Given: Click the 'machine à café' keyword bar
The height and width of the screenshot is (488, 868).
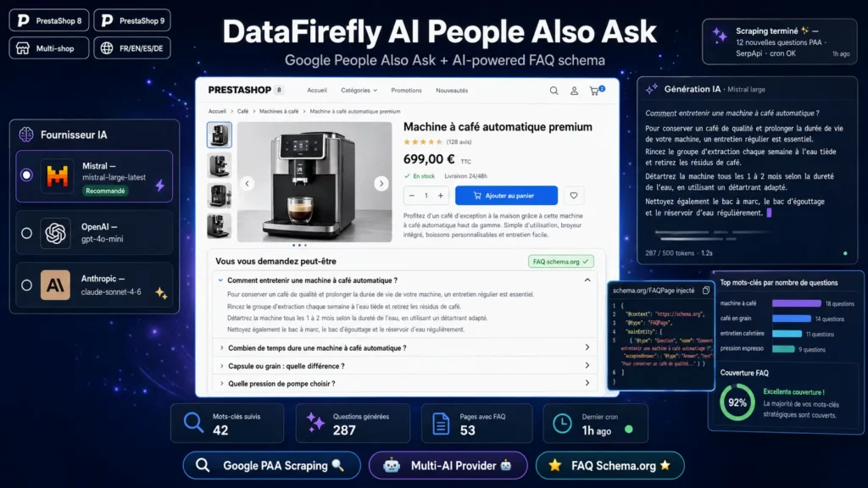Looking at the screenshot, I should coord(797,303).
